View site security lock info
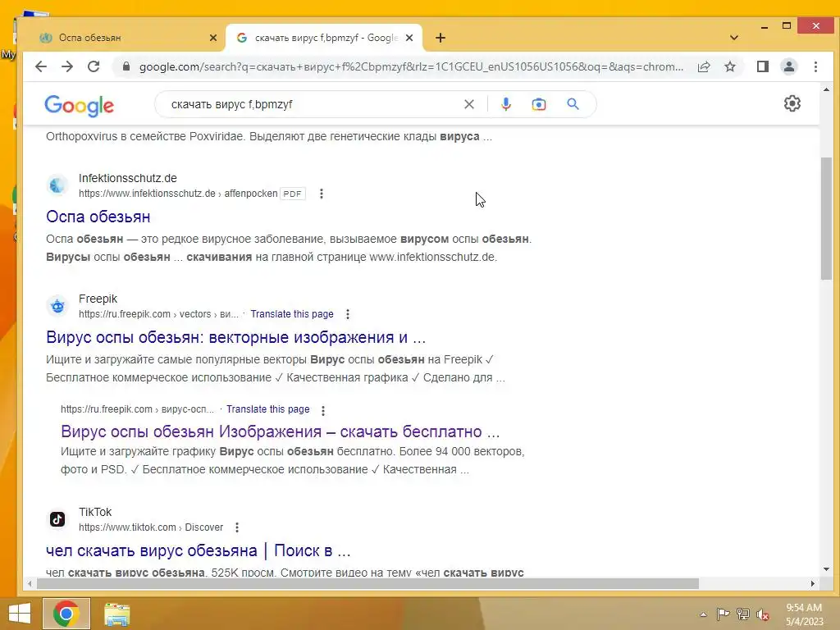 click(126, 66)
